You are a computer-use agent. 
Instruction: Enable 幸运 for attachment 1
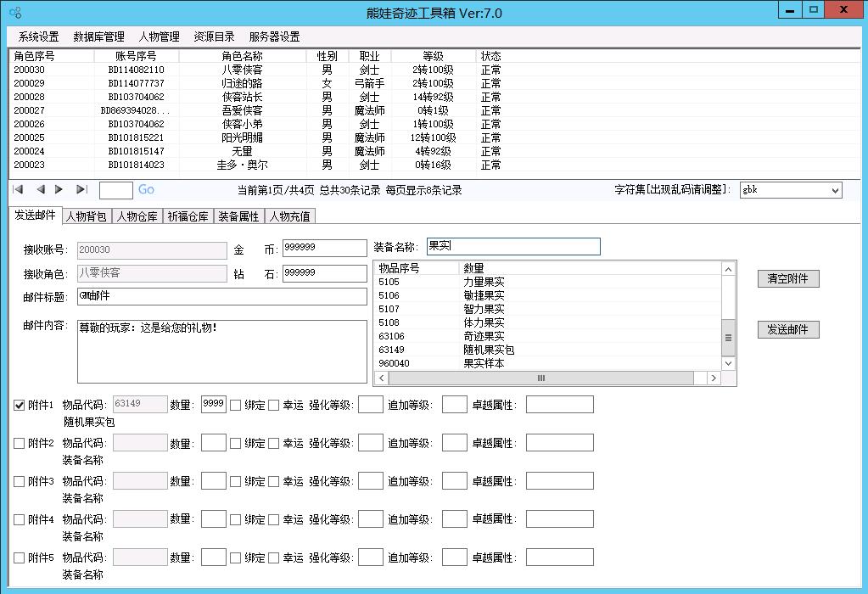pos(273,404)
